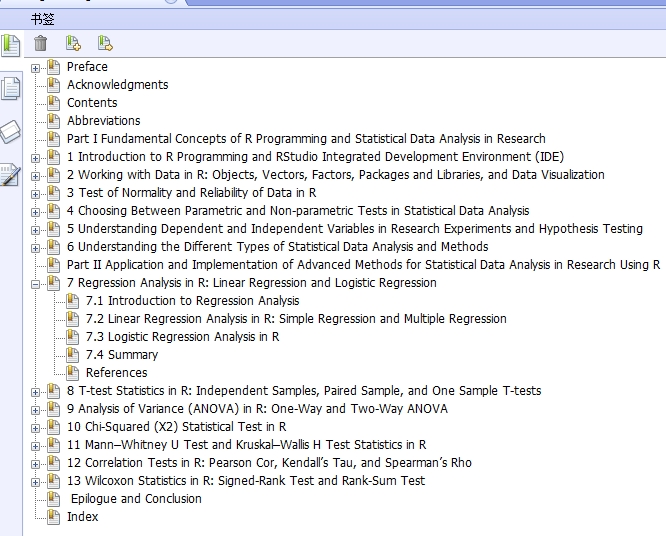This screenshot has height=536, width=666.
Task: Expand chapter 11 Mann–Whitney U Test
Action: click(x=36, y=446)
